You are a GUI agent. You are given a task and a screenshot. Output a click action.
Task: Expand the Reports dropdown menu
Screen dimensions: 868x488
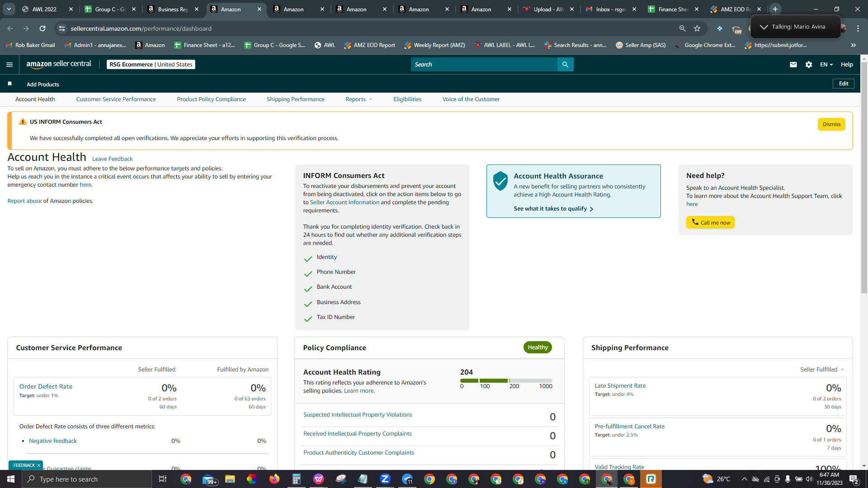pyautogui.click(x=359, y=99)
